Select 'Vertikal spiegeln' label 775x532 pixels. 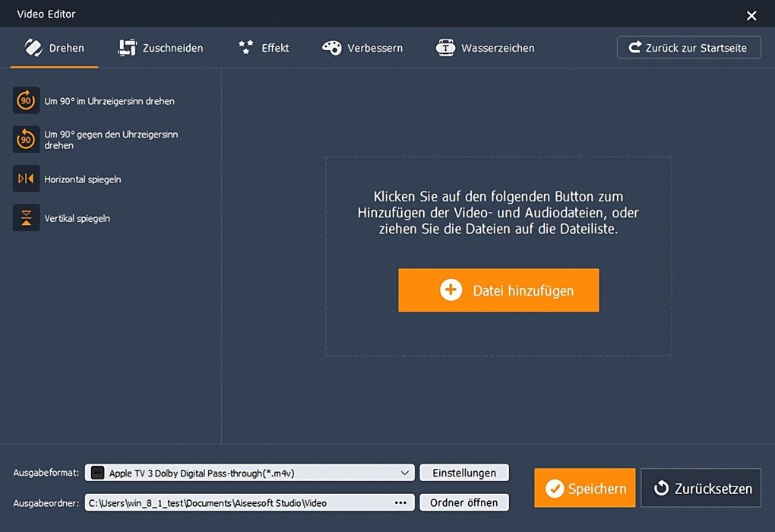77,219
